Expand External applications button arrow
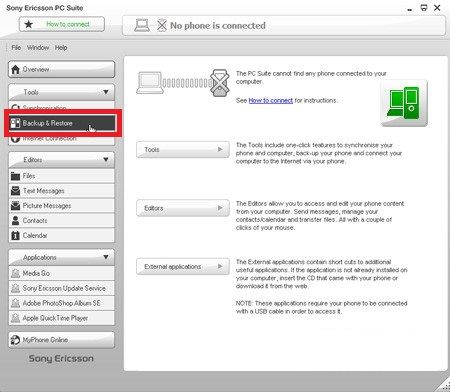This screenshot has width=450, height=392. tap(220, 266)
